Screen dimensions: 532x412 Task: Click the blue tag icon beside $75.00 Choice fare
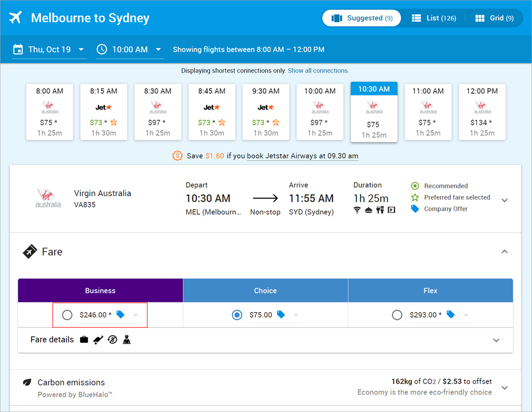pyautogui.click(x=281, y=314)
